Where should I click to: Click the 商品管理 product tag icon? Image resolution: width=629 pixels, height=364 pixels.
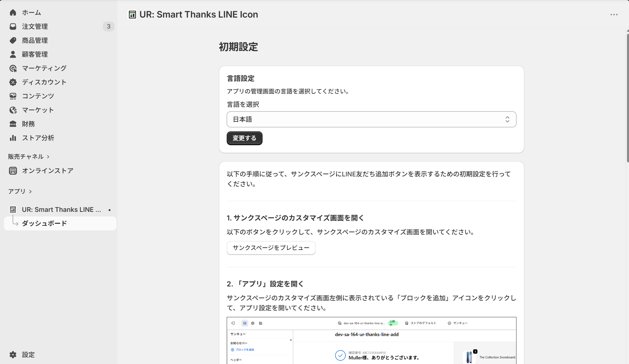click(x=13, y=40)
